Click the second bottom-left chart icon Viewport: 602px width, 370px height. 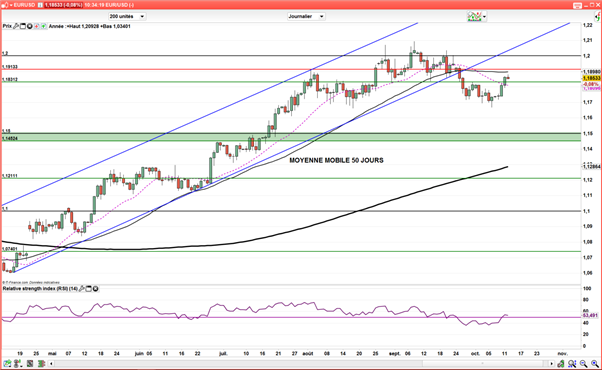point(18,363)
